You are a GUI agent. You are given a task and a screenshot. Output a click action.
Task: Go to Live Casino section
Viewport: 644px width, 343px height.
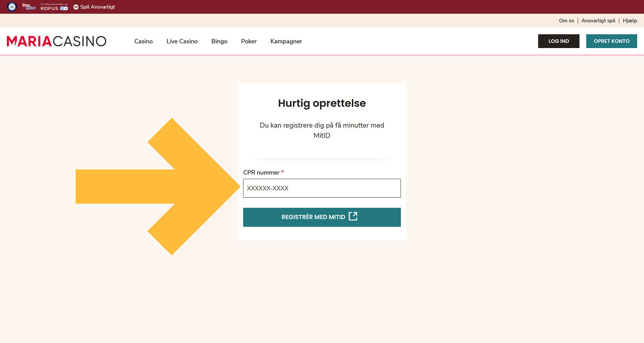point(182,41)
